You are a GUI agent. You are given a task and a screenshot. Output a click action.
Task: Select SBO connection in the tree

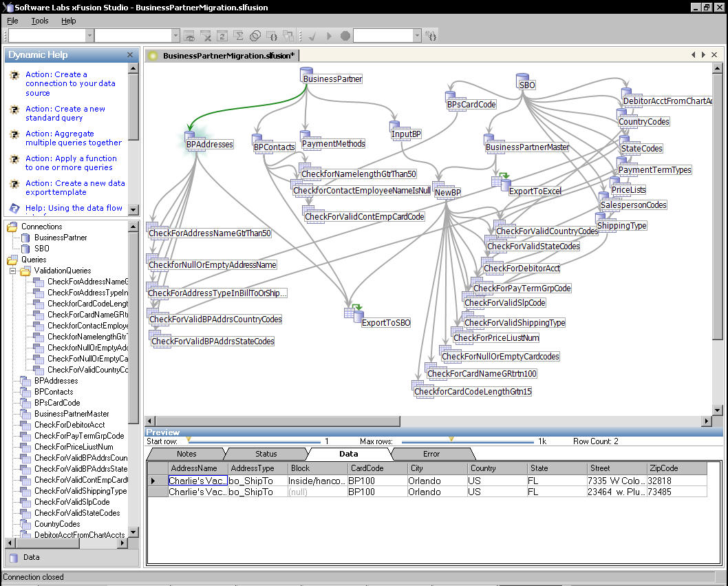[x=42, y=249]
